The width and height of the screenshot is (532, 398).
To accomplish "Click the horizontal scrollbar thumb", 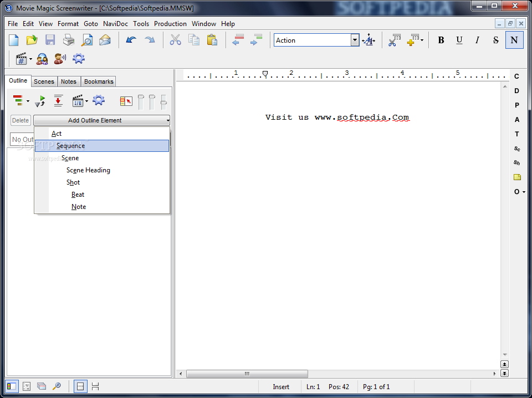I will point(247,374).
